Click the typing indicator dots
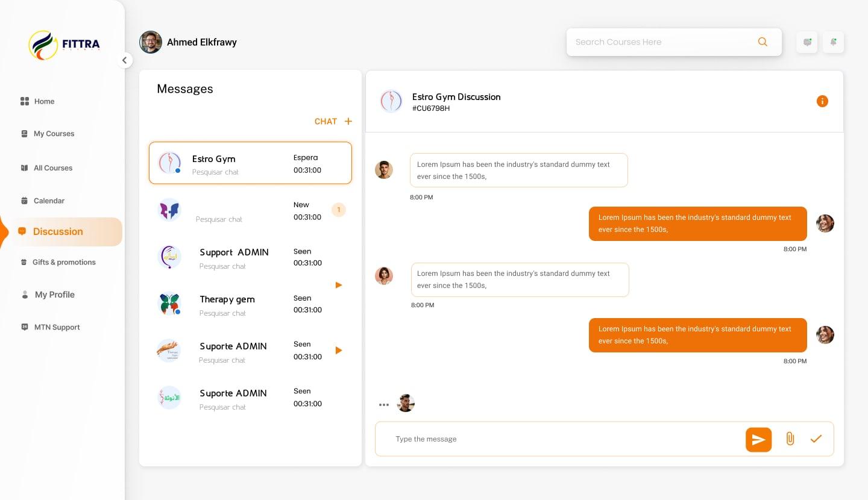 click(x=384, y=405)
